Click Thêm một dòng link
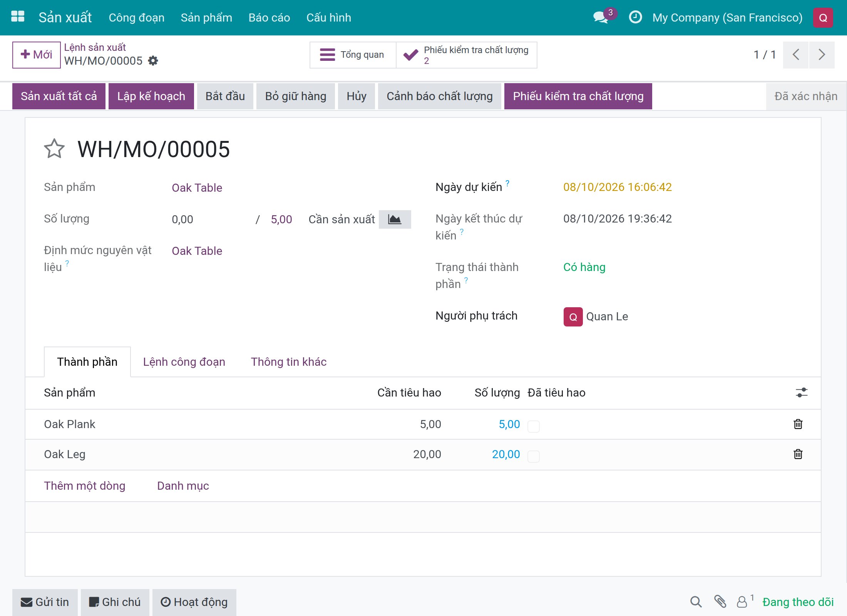The height and width of the screenshot is (616, 847). [85, 485]
